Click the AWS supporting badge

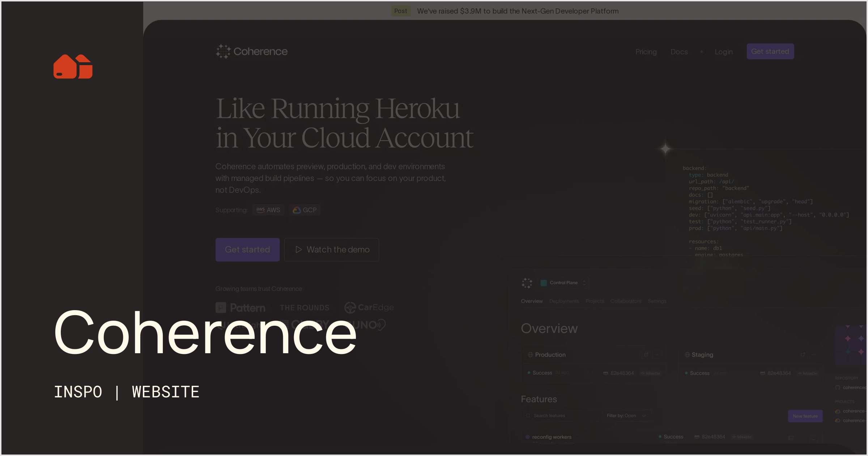(268, 210)
